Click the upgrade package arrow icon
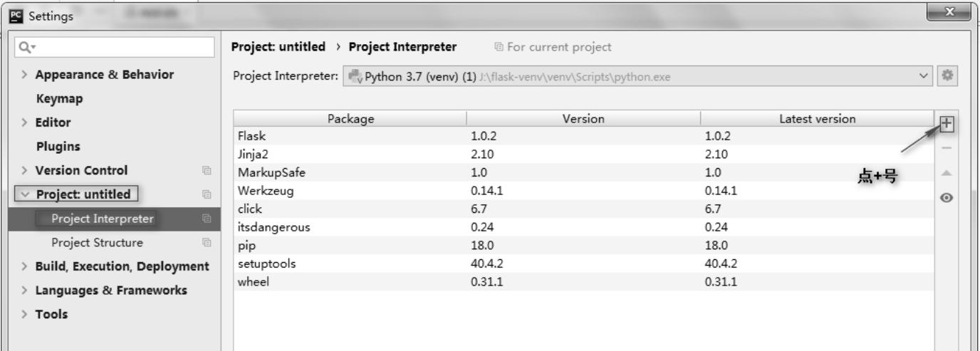This screenshot has height=351, width=980. (x=947, y=172)
